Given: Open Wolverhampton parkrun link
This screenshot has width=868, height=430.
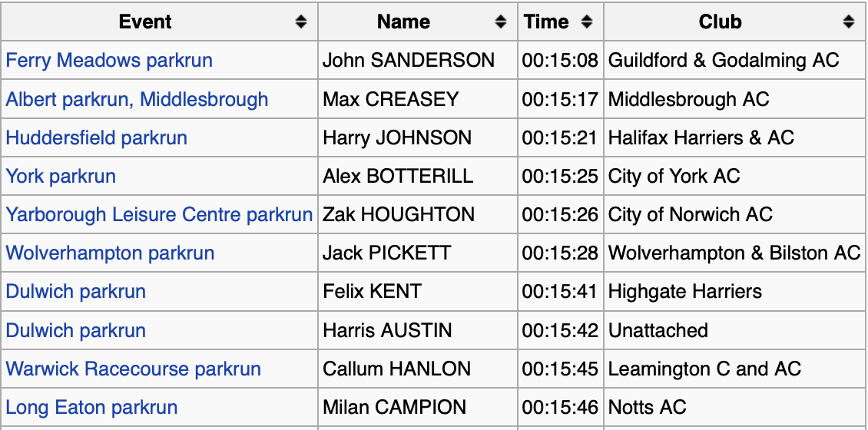Looking at the screenshot, I should tap(110, 253).
